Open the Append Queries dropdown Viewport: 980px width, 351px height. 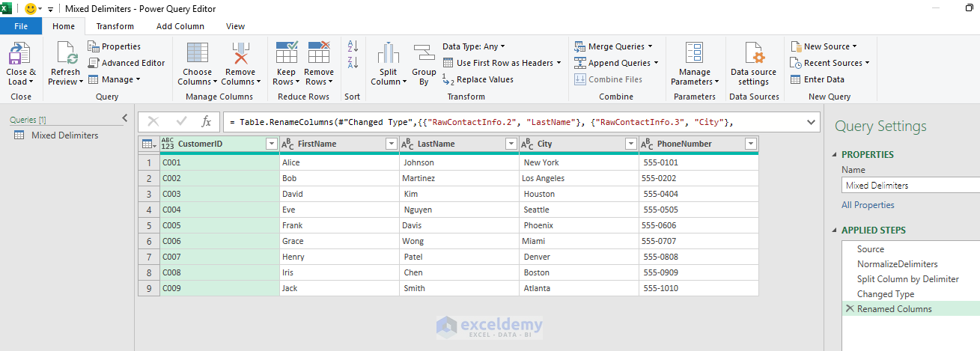pyautogui.click(x=617, y=63)
